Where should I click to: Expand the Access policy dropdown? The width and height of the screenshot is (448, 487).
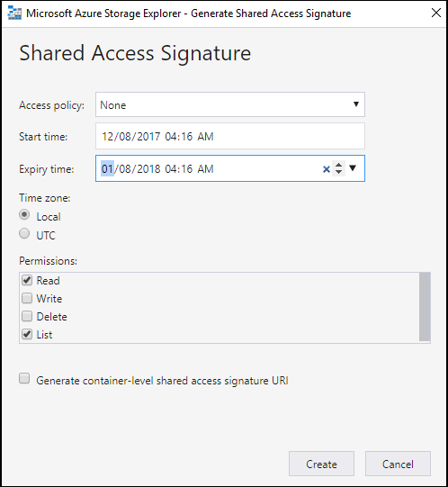(356, 104)
